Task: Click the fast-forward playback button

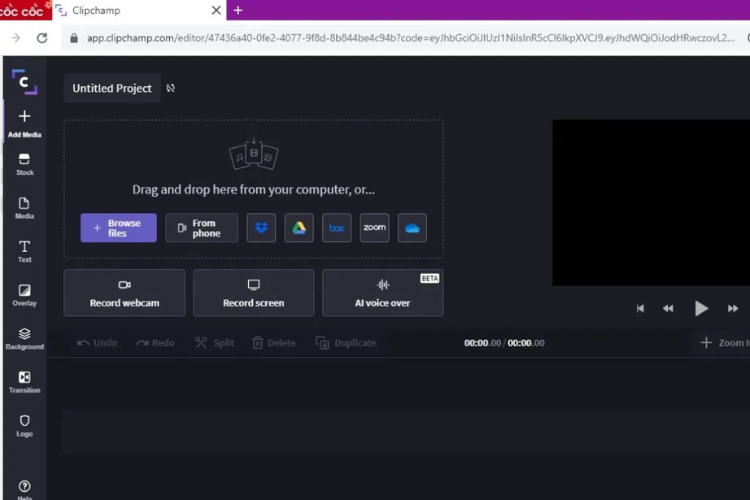Action: (733, 309)
